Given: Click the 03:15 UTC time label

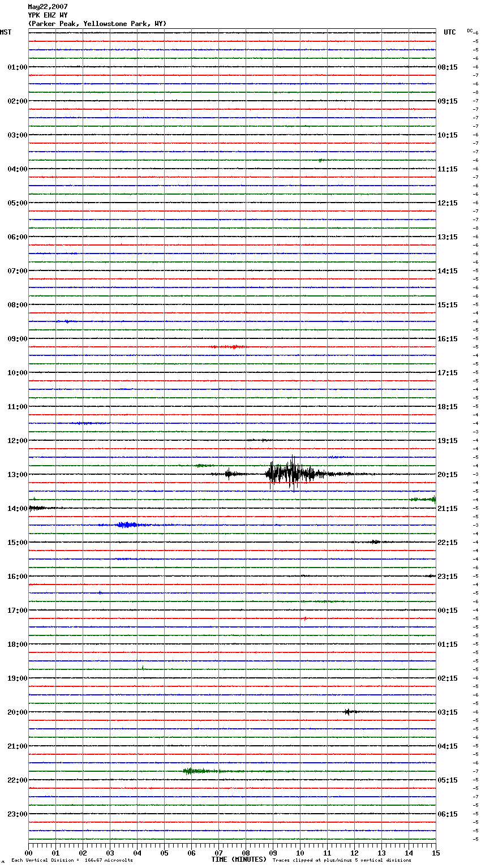Looking at the screenshot, I should tap(448, 712).
